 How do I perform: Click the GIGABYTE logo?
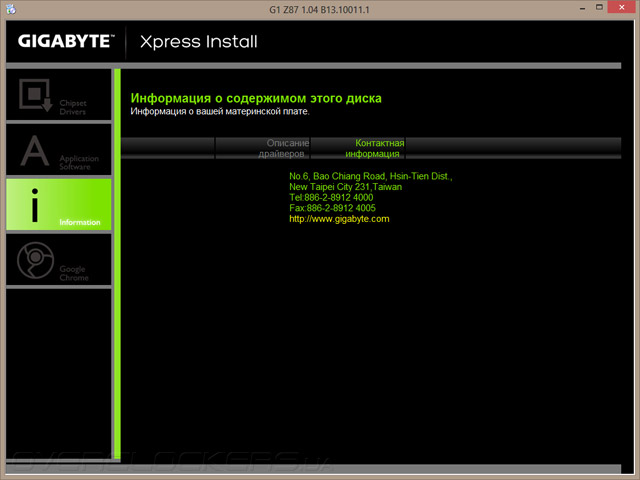[x=66, y=41]
